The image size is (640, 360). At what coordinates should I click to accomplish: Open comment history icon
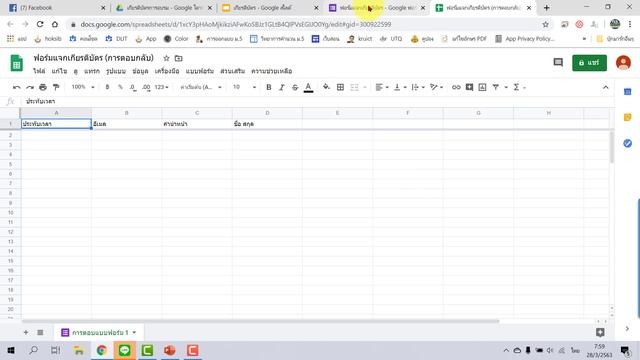click(x=558, y=62)
